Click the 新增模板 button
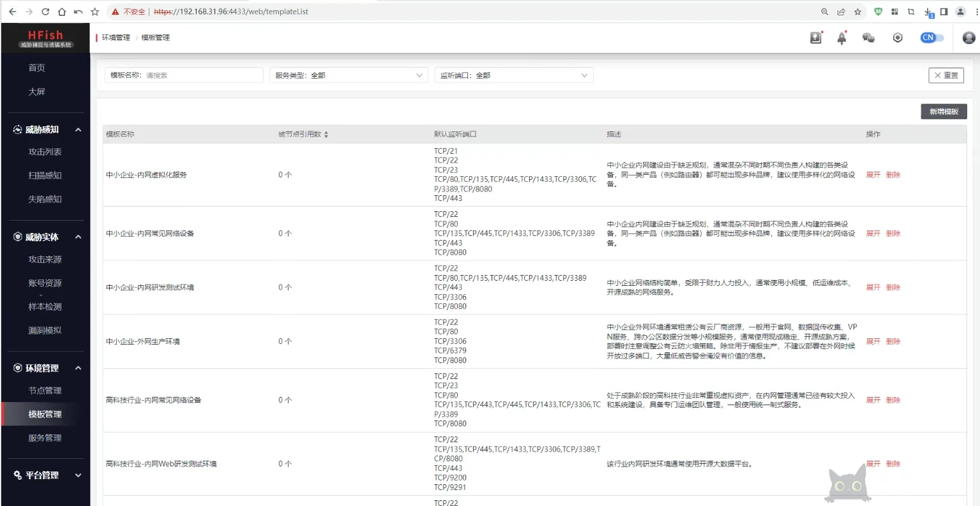The width and height of the screenshot is (980, 506). coord(944,112)
